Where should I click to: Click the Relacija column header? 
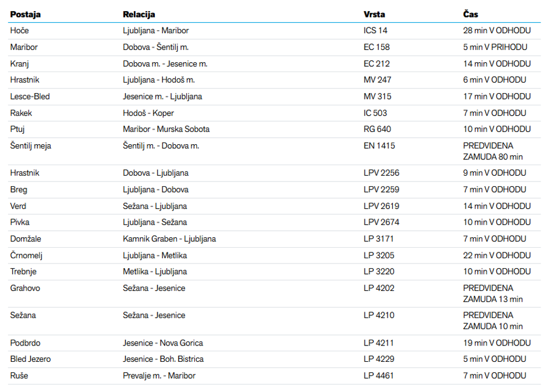(138, 14)
